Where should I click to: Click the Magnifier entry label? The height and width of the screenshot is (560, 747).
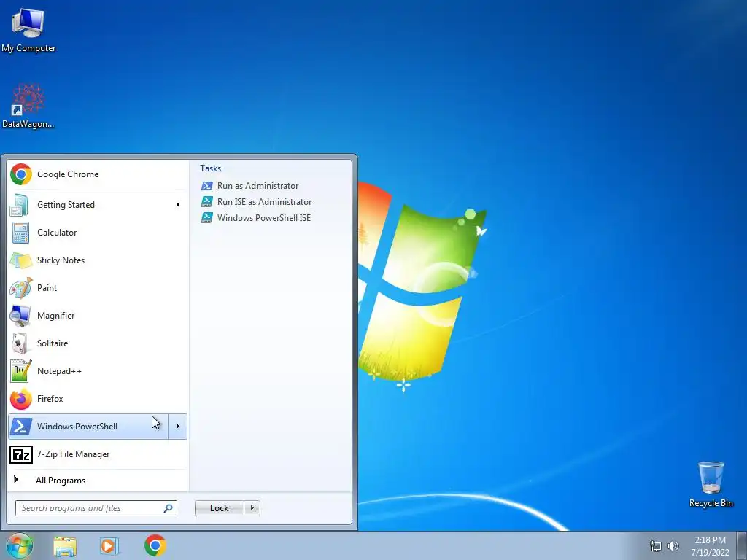point(55,316)
